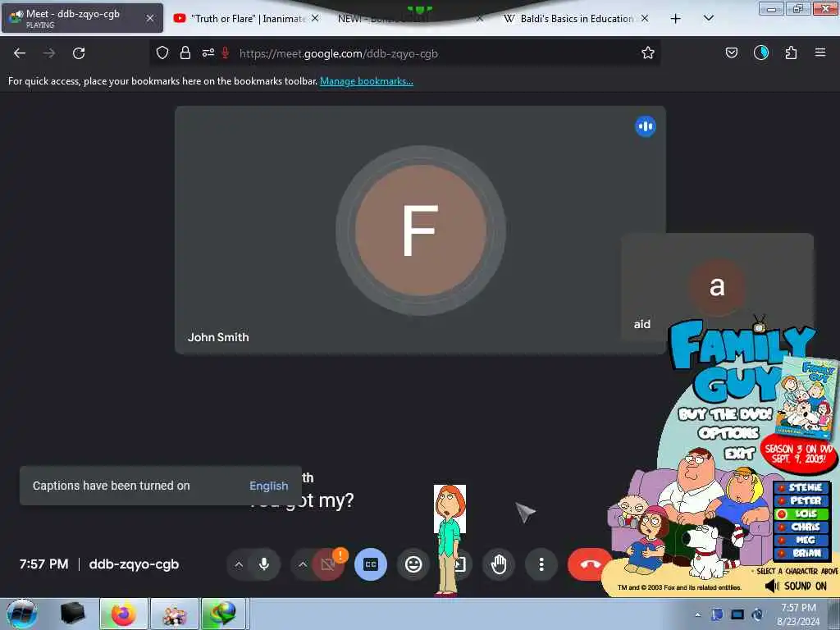840x630 pixels.
Task: Open the Firefox taskbar button
Action: (x=123, y=614)
